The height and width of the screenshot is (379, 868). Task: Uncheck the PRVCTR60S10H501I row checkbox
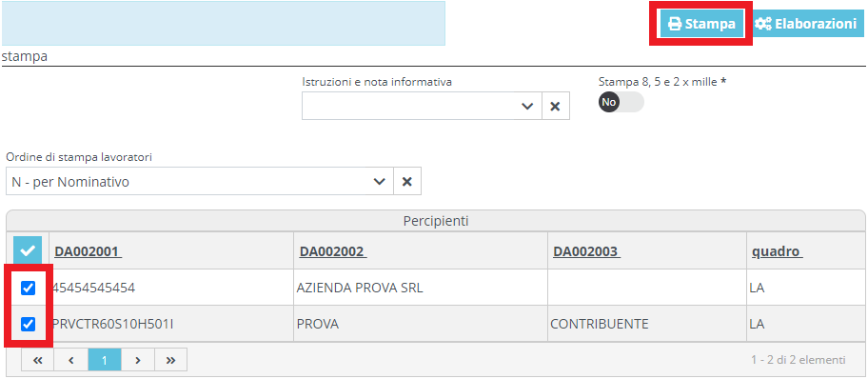pyautogui.click(x=28, y=324)
